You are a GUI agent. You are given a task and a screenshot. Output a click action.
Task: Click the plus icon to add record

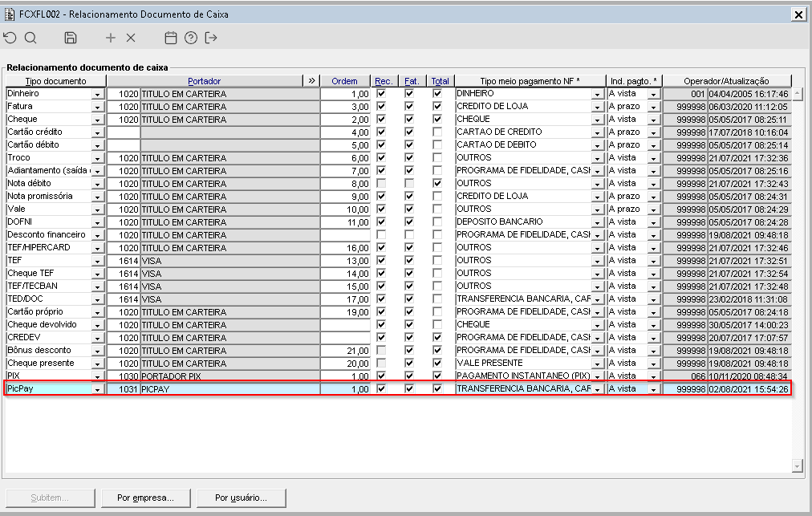[x=110, y=38]
